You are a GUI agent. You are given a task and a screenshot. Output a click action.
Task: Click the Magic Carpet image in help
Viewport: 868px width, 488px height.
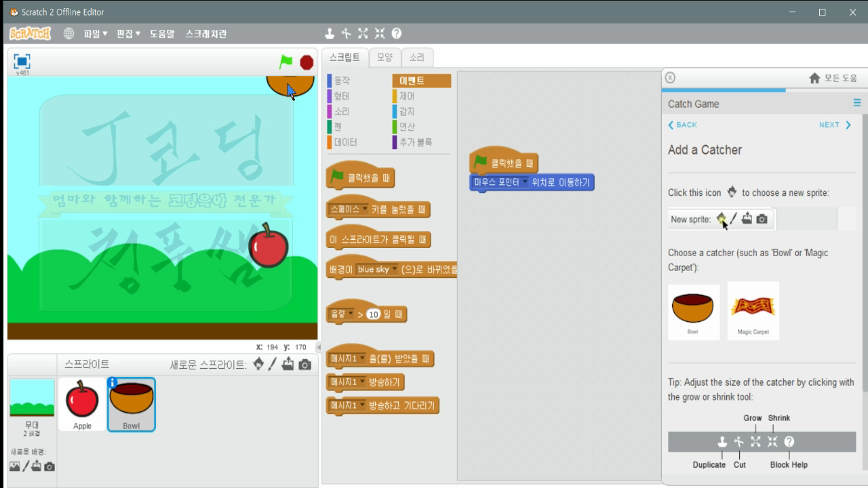coord(753,310)
